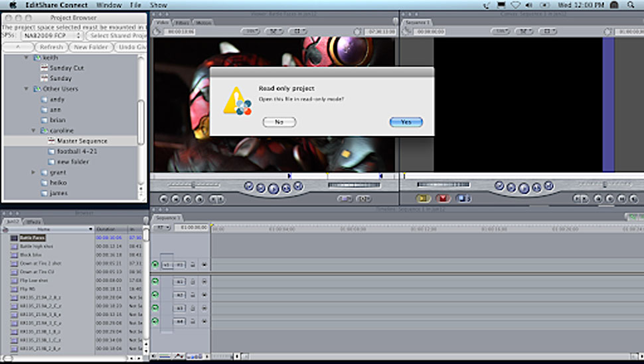Toggle A3 track audible control
This screenshot has height=364, width=644.
tap(155, 308)
